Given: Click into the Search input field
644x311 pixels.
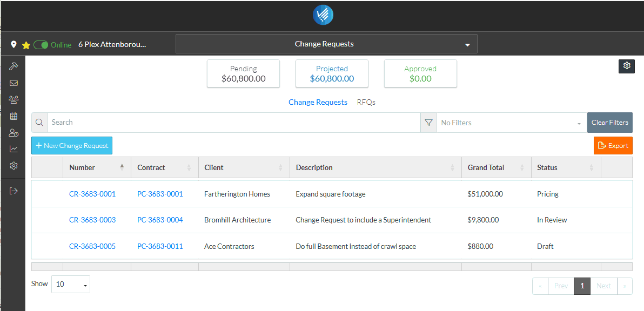Looking at the screenshot, I should pos(232,123).
